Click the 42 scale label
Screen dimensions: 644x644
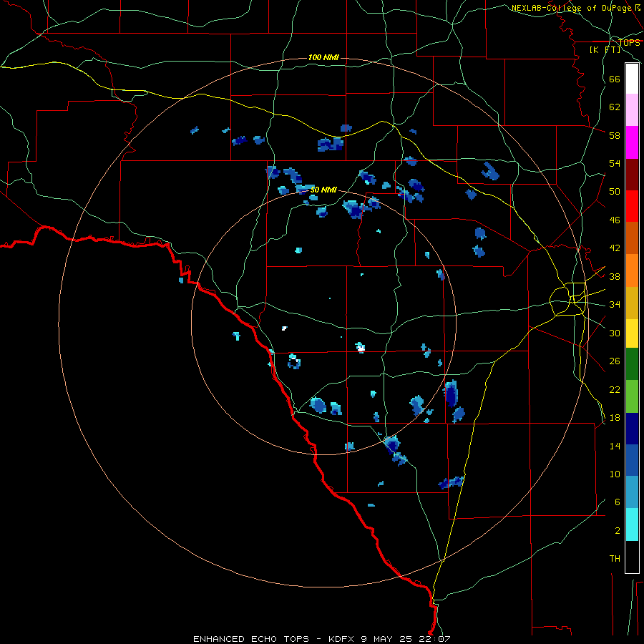point(615,248)
